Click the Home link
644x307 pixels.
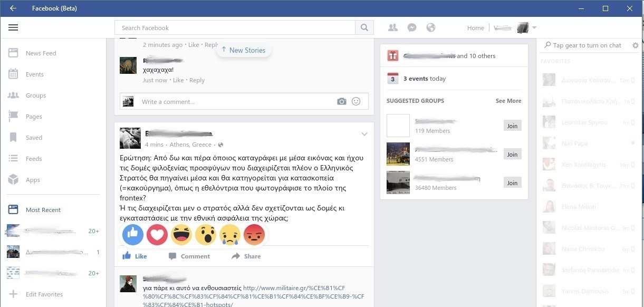pos(475,28)
